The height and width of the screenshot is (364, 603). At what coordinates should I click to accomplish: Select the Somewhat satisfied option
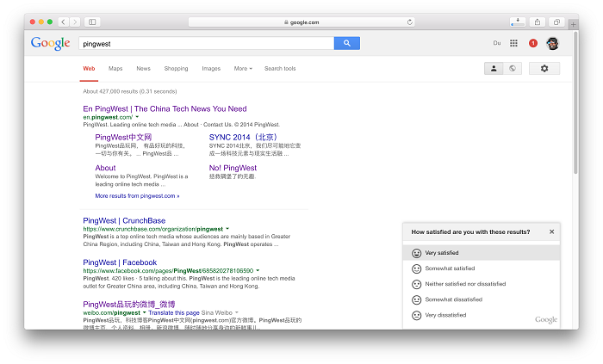pos(482,268)
